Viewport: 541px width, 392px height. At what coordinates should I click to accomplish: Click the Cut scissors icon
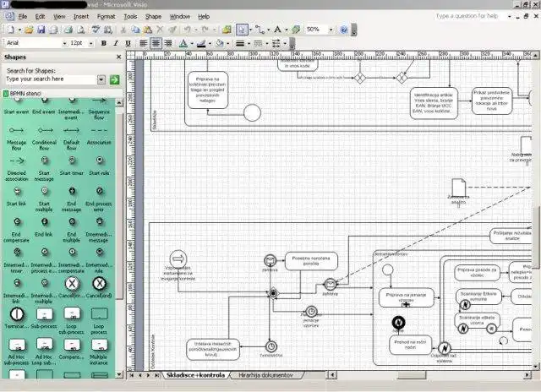click(x=123, y=30)
